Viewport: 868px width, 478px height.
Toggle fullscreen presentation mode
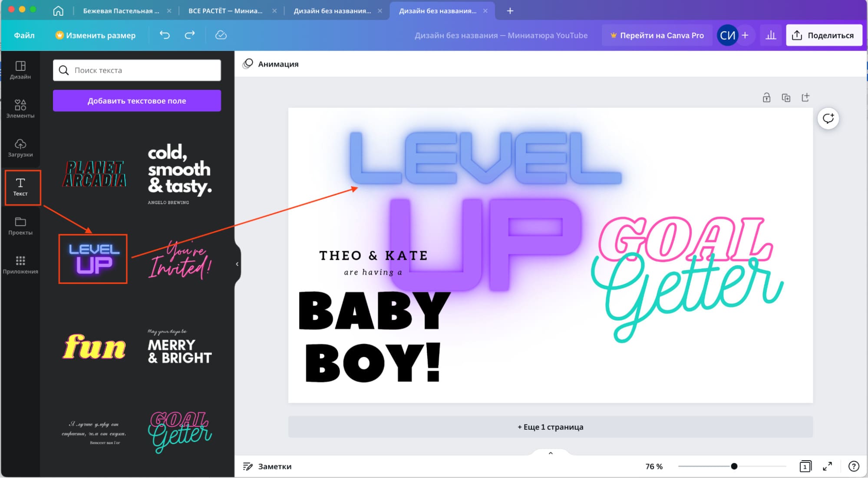tap(828, 466)
